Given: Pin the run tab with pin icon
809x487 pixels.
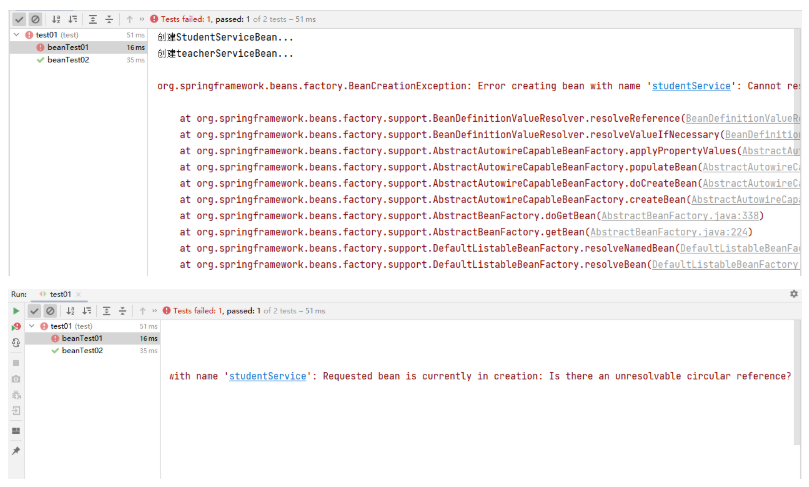Looking at the screenshot, I should tap(16, 451).
